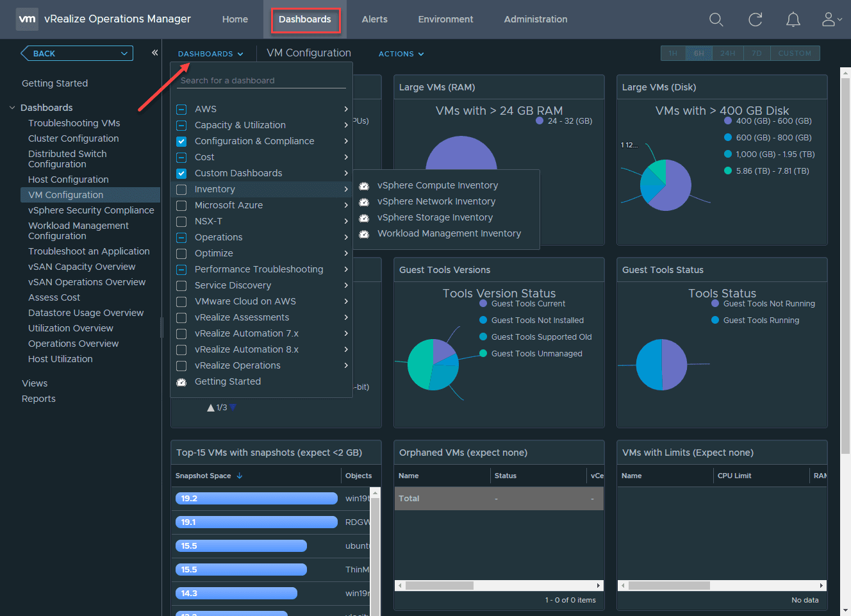The image size is (851, 616).
Task: Open notifications via the bell icon
Action: pyautogui.click(x=793, y=19)
